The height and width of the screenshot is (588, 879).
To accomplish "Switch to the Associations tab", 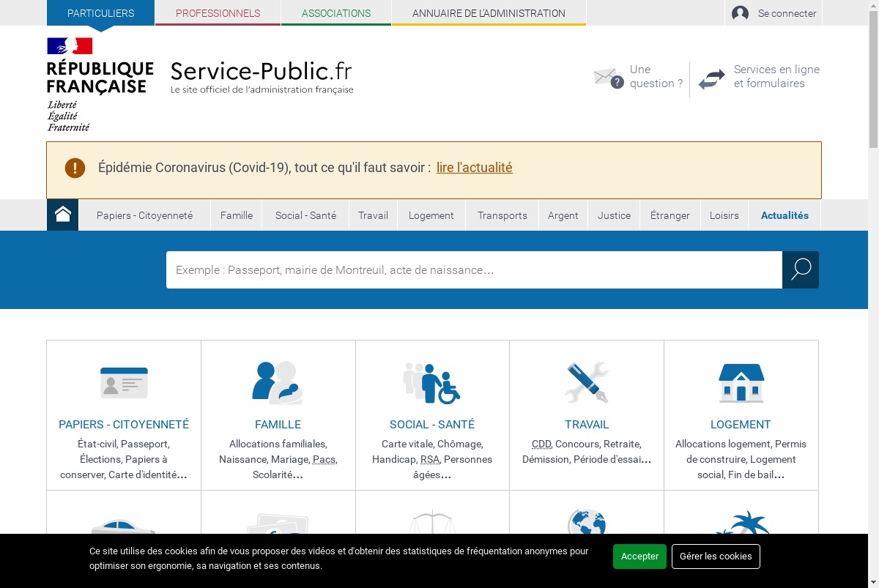I will (x=336, y=13).
